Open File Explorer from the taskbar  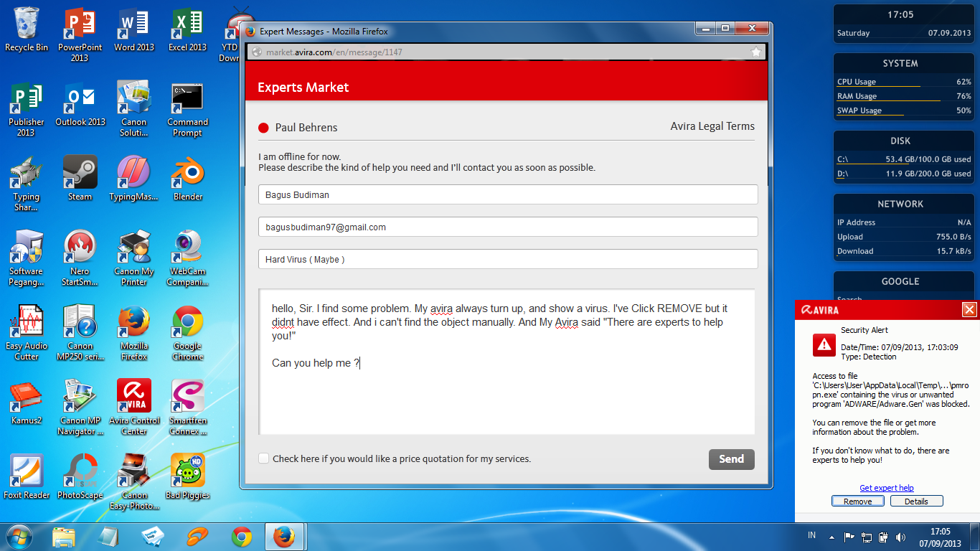[64, 537]
